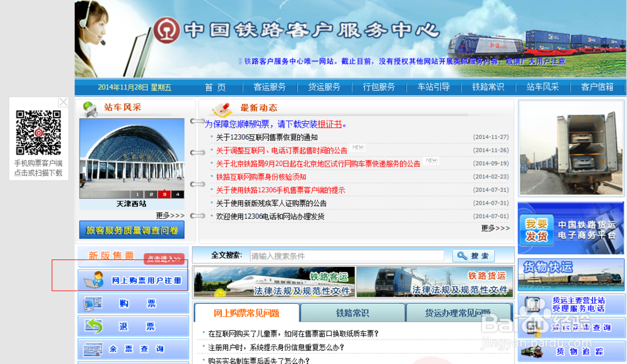Open 行包服务 menu item
The height and width of the screenshot is (364, 627).
coord(379,87)
